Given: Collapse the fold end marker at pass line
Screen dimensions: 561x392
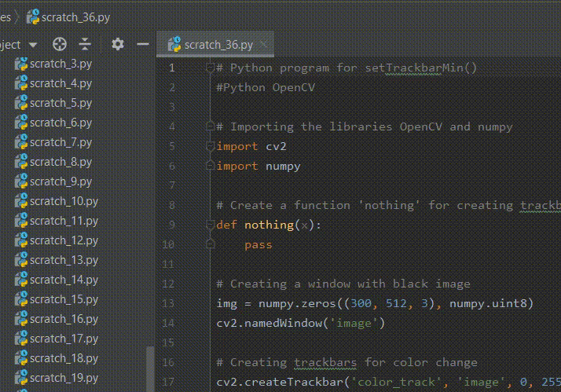Looking at the screenshot, I should pos(210,244).
